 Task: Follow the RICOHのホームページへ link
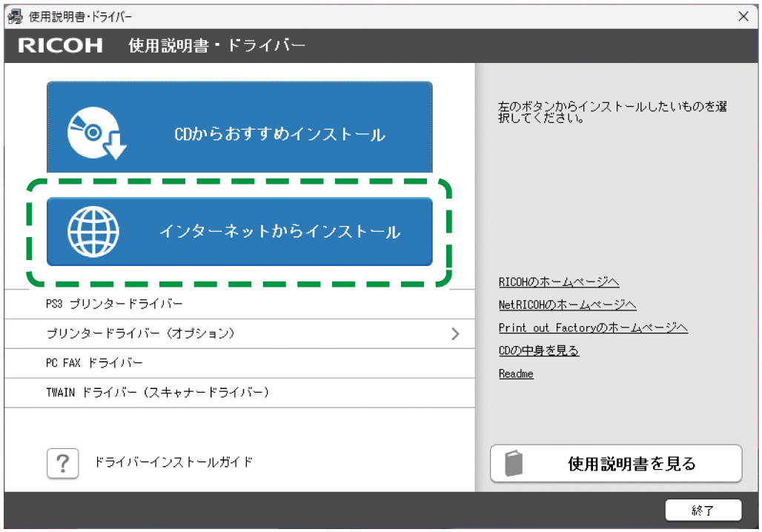pos(559,282)
